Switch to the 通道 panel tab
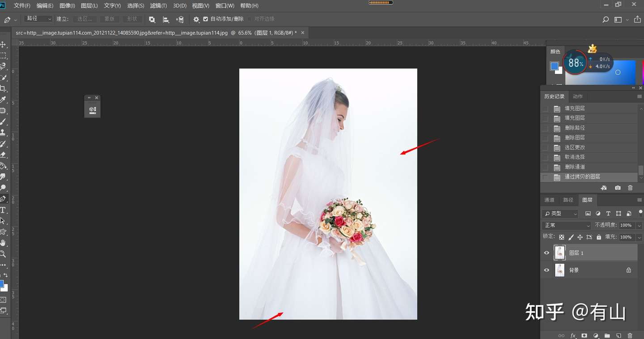Viewport: 644px width, 339px height. click(x=549, y=200)
